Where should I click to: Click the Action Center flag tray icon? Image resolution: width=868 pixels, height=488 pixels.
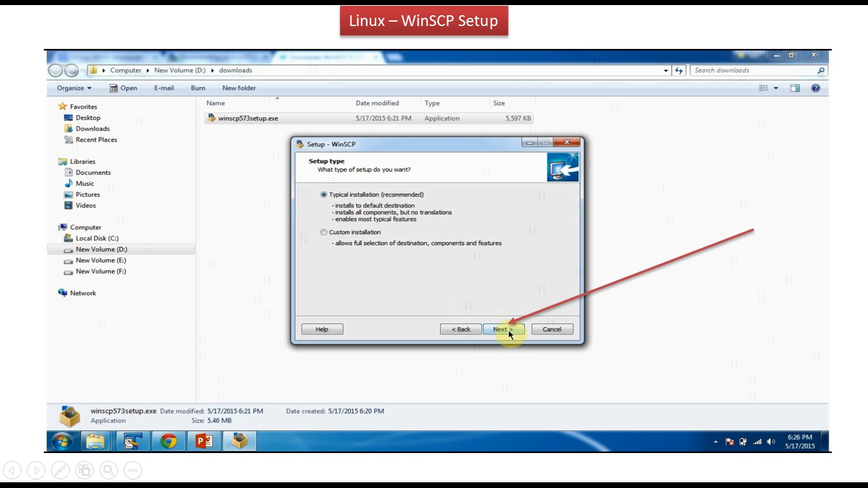click(729, 442)
